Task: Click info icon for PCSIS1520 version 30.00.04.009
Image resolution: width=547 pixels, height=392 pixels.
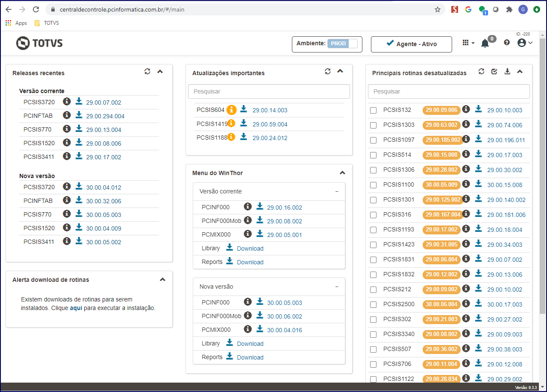Action: coord(67,228)
